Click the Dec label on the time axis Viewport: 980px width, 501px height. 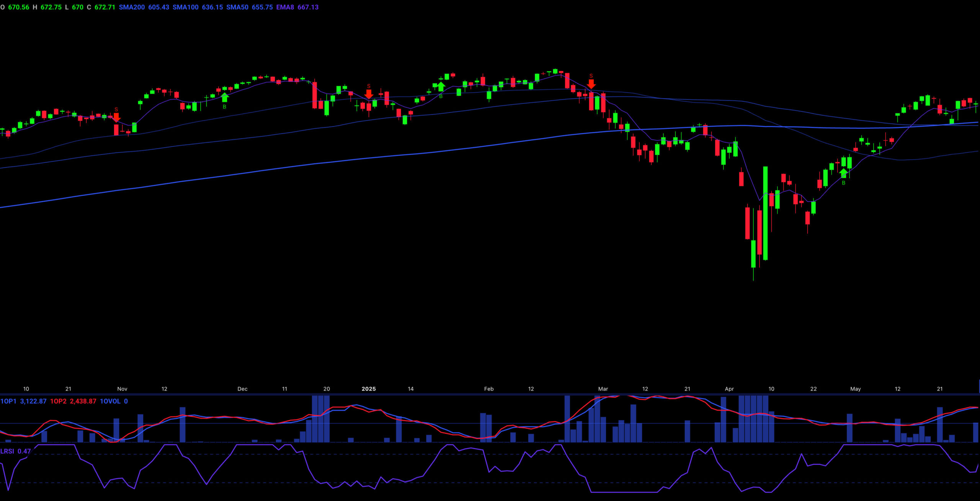coord(242,389)
